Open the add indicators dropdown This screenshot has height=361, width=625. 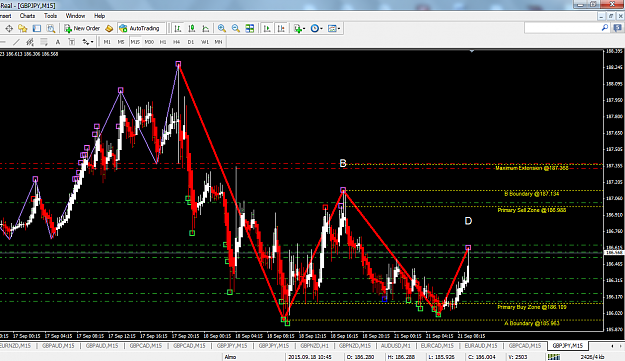coord(299,28)
